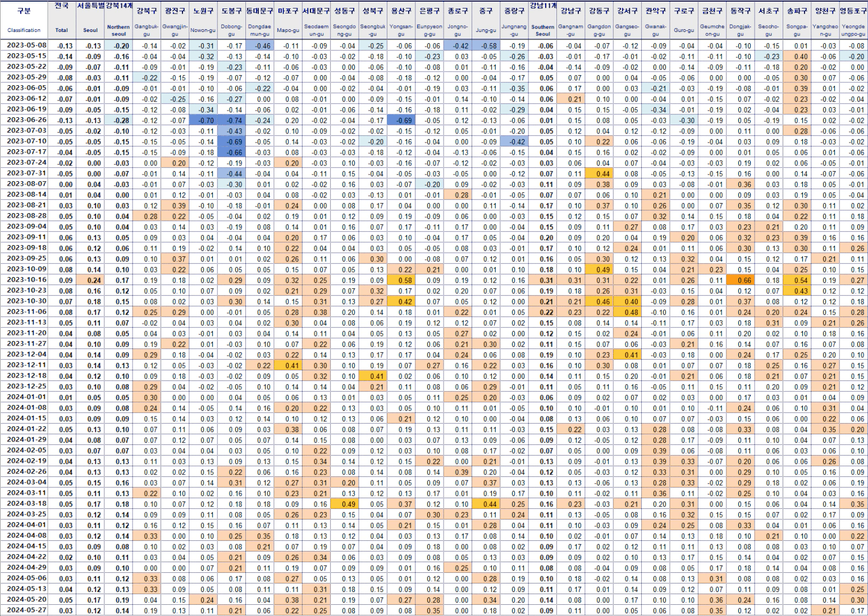868x616 pixels.
Task: Click Yongsan-gu value -0.69 on 2023-06-26
Action: tap(401, 120)
